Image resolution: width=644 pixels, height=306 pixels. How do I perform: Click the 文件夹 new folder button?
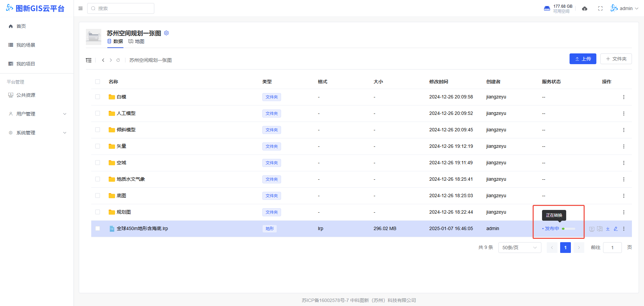616,59
